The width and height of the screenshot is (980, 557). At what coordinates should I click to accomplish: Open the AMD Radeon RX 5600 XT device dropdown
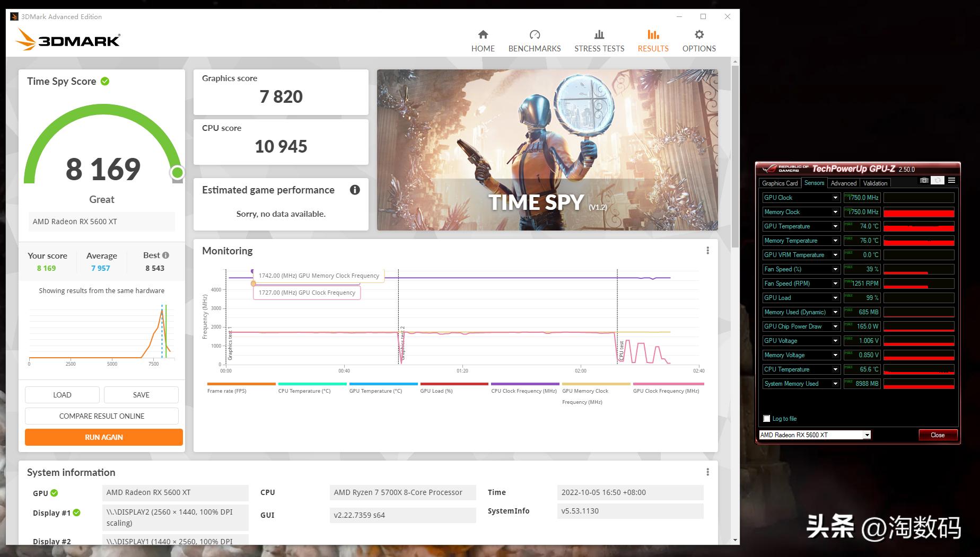point(867,435)
